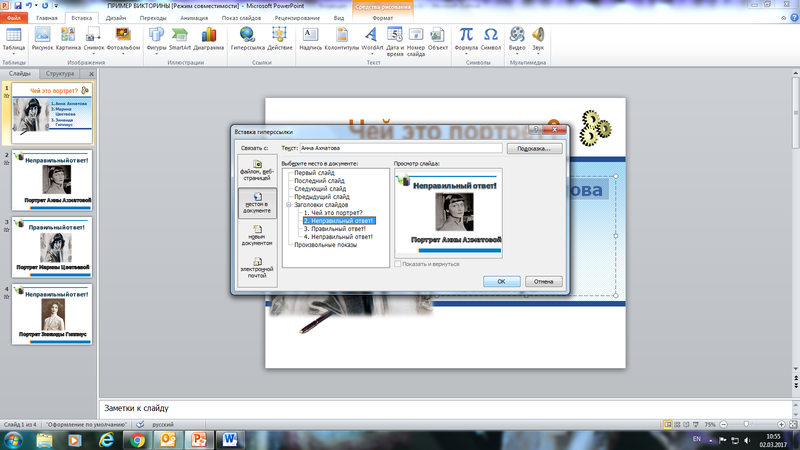Click the Надпись text box icon
800x450 pixels.
[310, 39]
